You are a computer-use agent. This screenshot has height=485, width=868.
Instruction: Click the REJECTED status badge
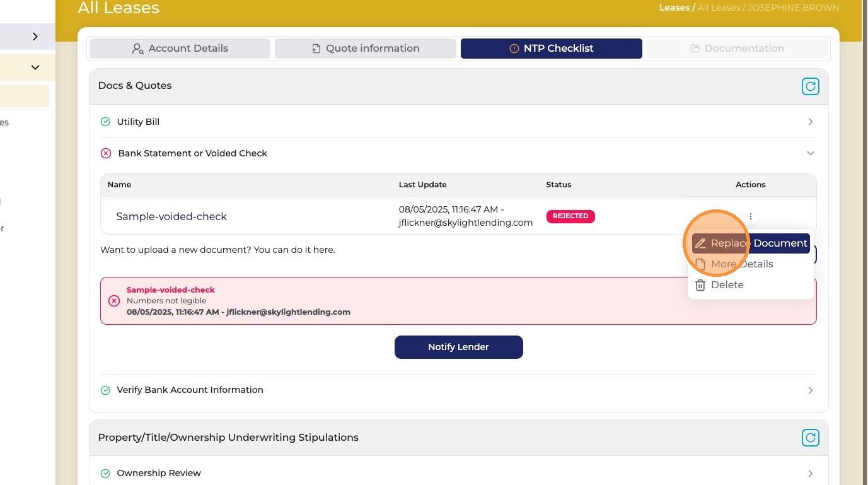tap(570, 216)
